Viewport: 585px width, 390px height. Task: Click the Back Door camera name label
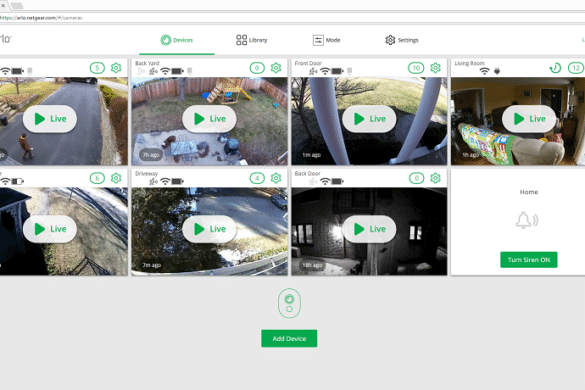[307, 173]
